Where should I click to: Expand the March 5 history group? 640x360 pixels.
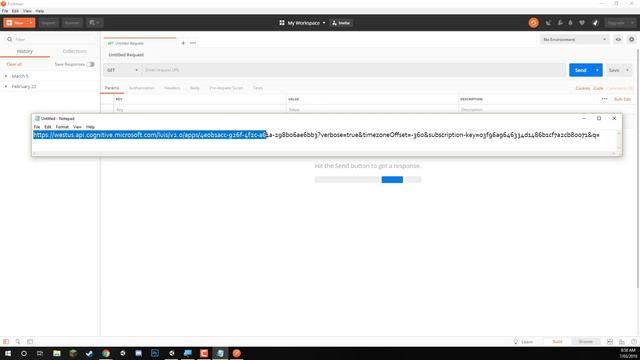(6, 76)
